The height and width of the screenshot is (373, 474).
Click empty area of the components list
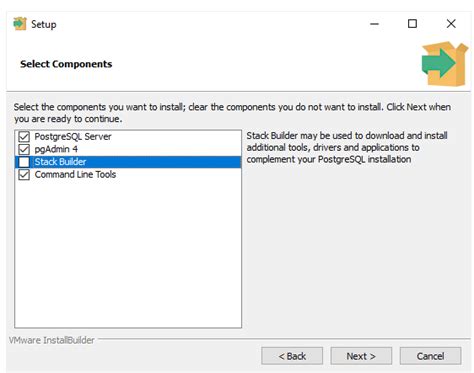[128, 253]
